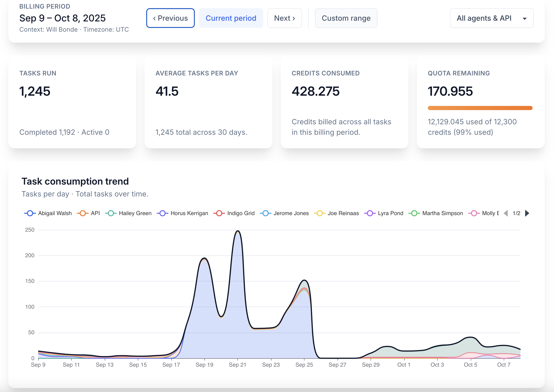Toggle Martha Simpson series in legend
Image resolution: width=554 pixels, height=392 pixels.
436,213
